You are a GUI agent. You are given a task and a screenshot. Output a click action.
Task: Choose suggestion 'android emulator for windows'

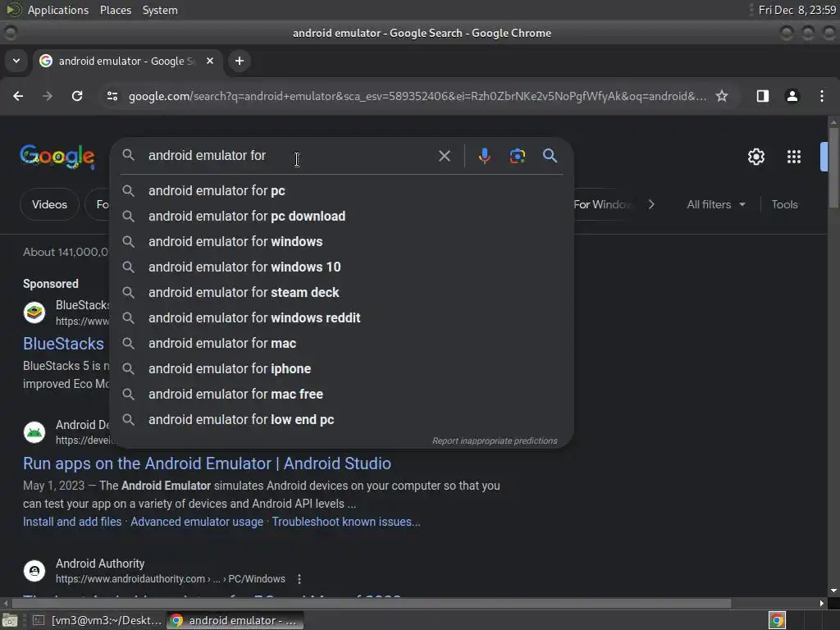pos(341,242)
